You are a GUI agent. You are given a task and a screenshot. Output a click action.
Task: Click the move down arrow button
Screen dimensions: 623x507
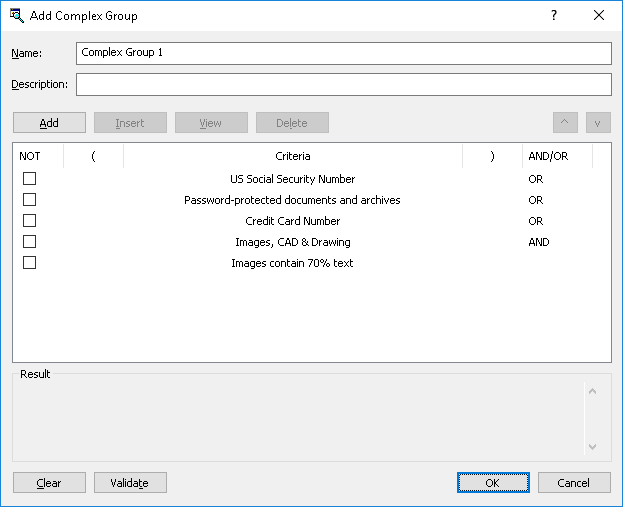point(598,123)
